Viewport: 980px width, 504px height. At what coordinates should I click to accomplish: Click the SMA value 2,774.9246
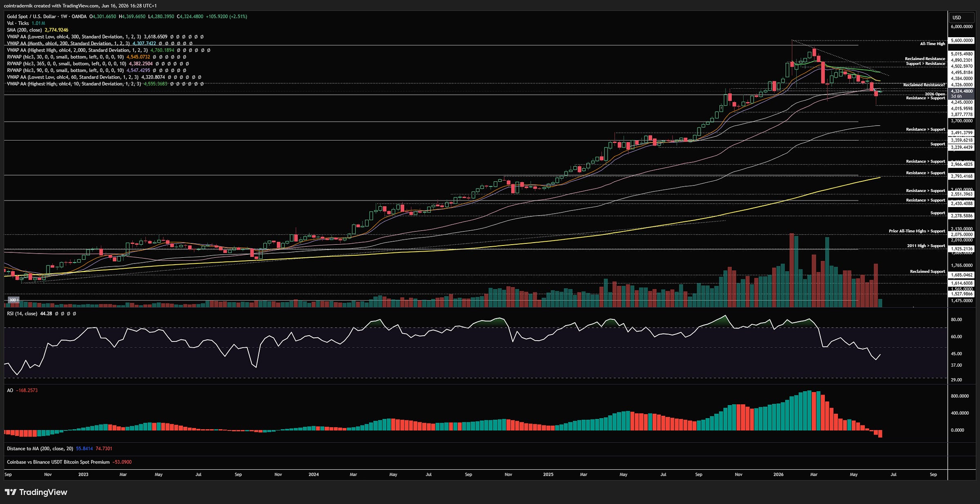(56, 30)
